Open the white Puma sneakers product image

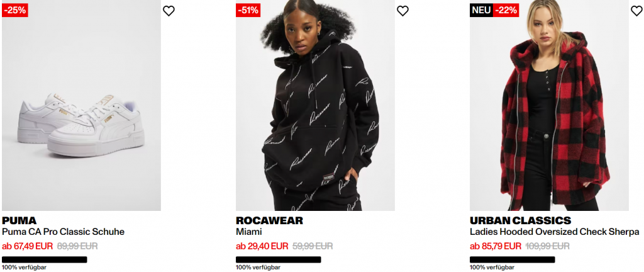[81, 105]
